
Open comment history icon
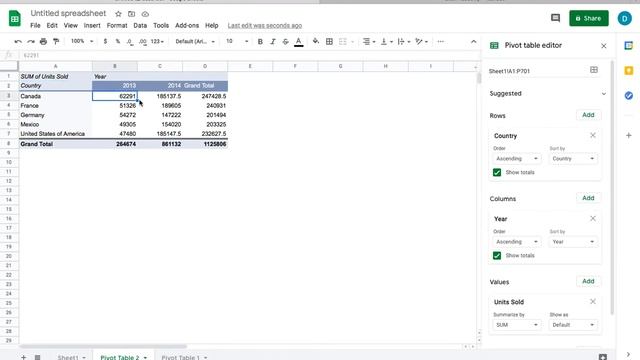[x=555, y=18]
